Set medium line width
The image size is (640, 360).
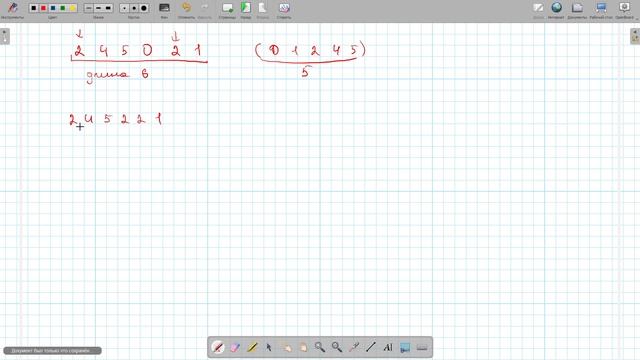98,8
